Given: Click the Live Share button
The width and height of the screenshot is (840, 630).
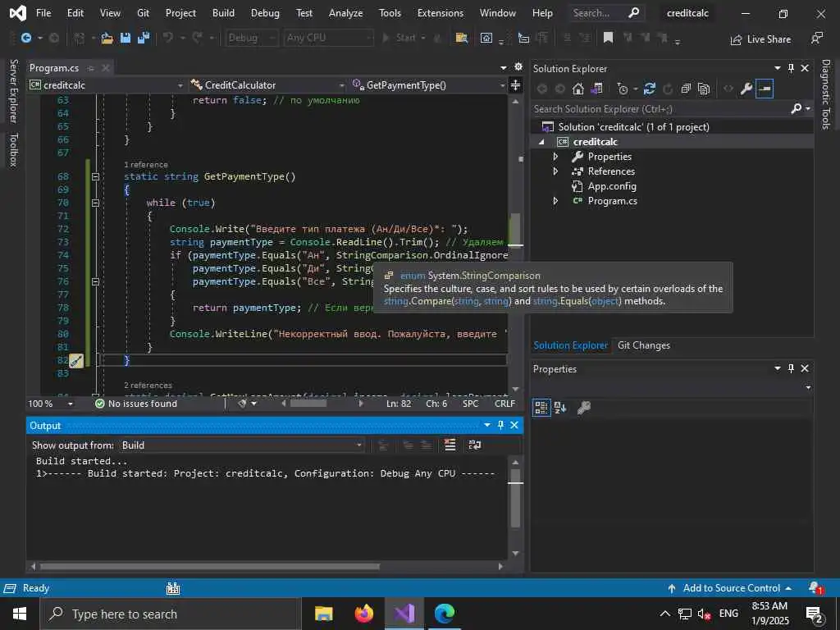Looking at the screenshot, I should pyautogui.click(x=760, y=39).
